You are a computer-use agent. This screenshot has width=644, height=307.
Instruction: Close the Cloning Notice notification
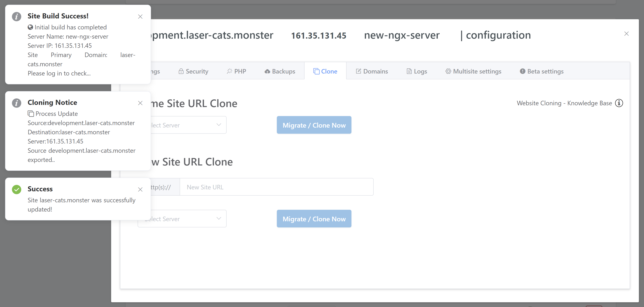140,103
